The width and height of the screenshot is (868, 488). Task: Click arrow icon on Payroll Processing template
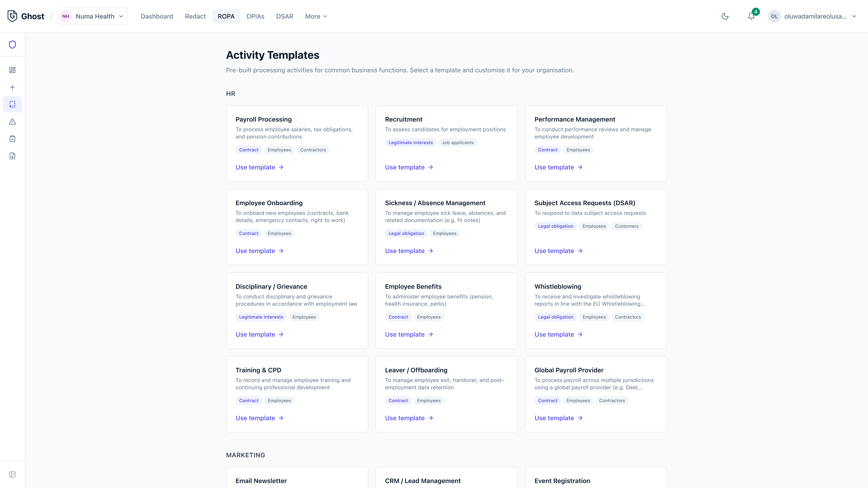(281, 167)
